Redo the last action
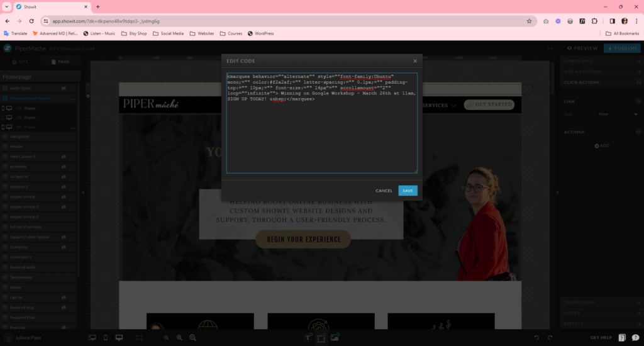This screenshot has height=346, width=644. (x=550, y=338)
